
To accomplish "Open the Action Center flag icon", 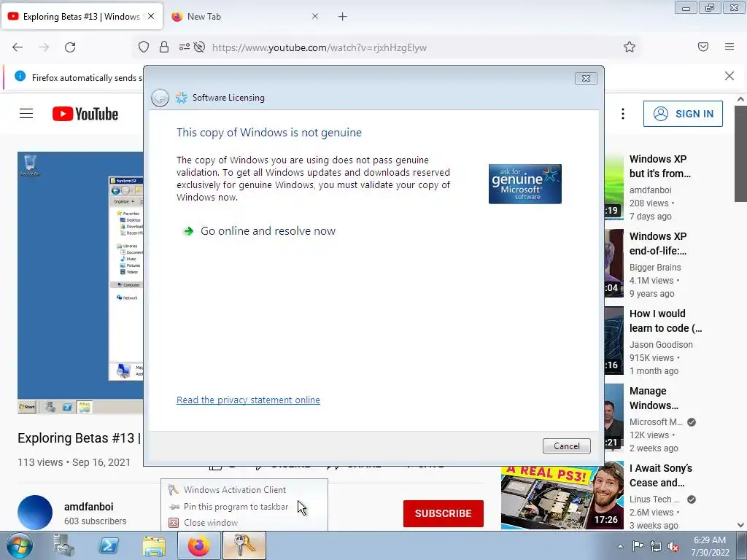I will point(638,546).
